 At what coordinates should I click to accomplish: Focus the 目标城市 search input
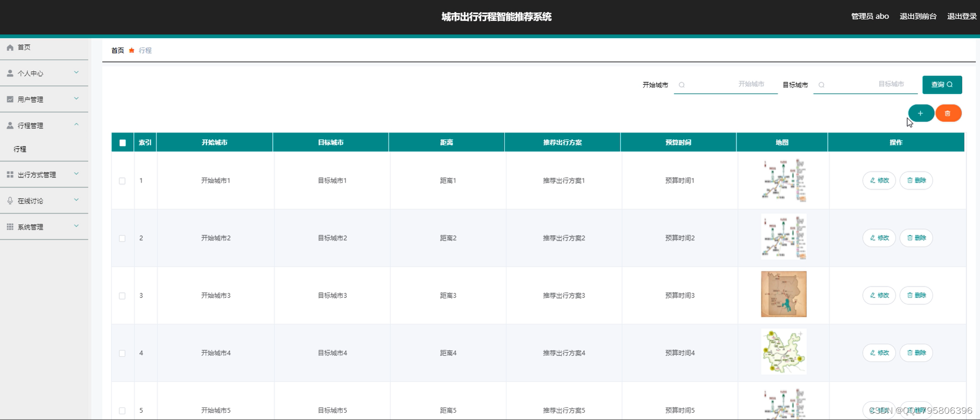866,85
